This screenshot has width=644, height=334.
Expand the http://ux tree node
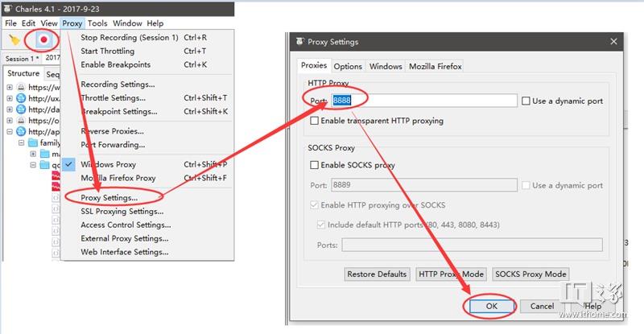(10, 98)
